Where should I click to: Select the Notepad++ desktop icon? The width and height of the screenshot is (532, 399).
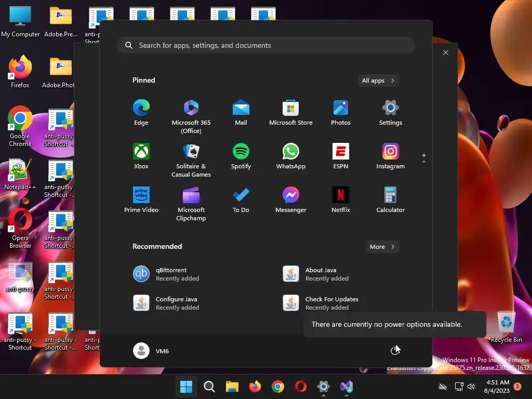point(20,175)
